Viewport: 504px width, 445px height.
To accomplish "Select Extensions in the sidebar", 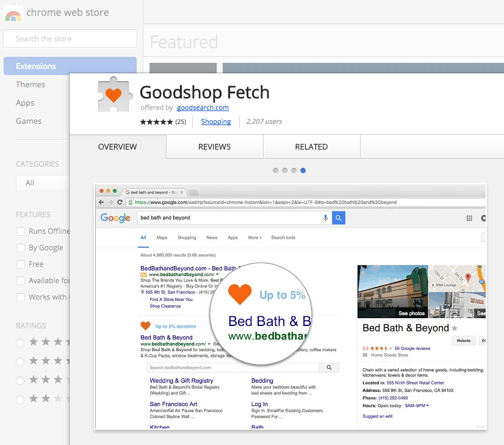I will point(70,66).
